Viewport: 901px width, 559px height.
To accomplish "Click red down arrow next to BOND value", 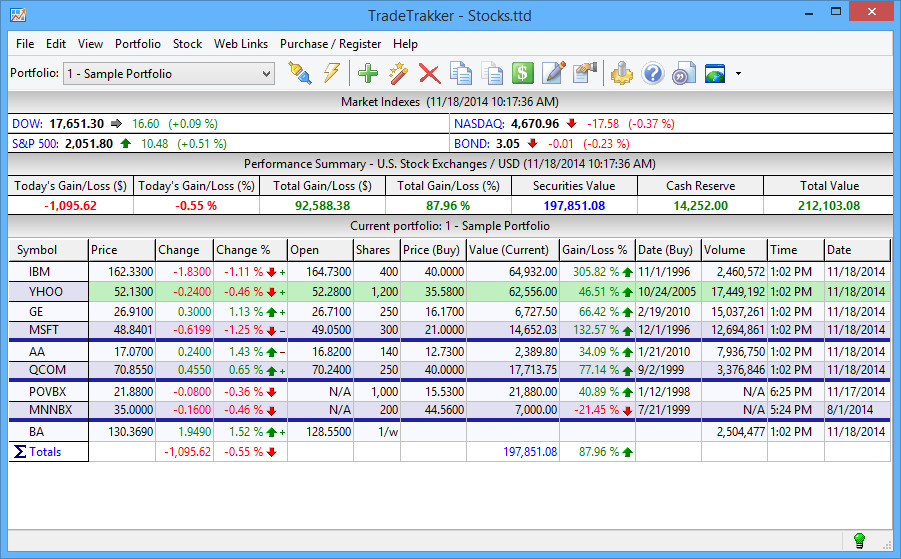I will point(532,143).
